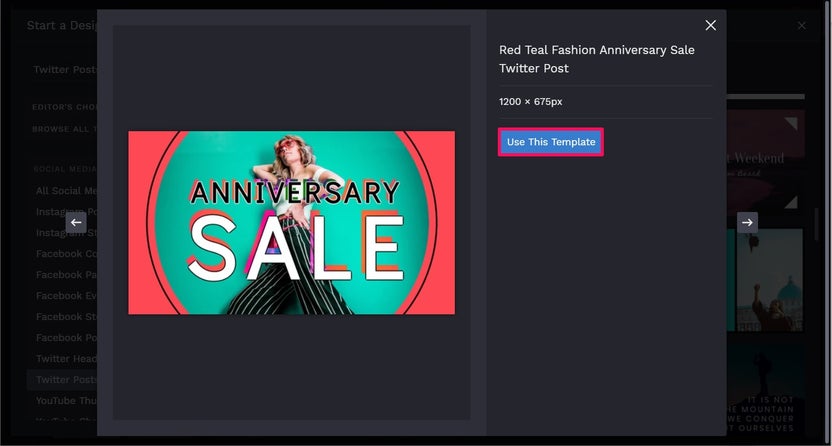Select Facebook Cover category
Viewport: 832px width, 446px height.
pos(66,253)
